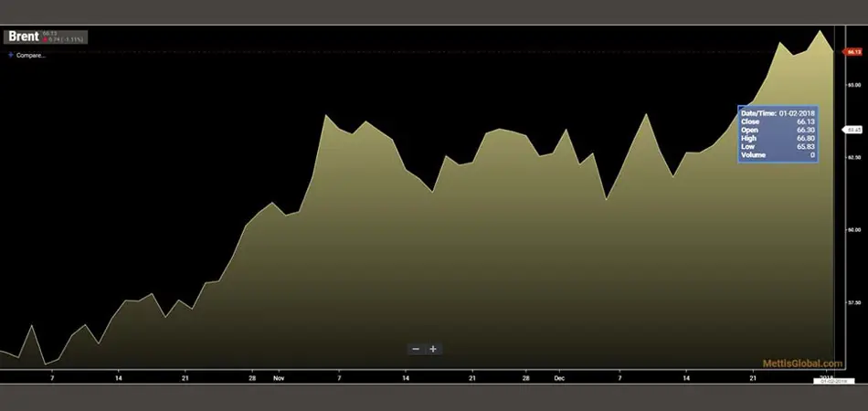Zoom out with the minus button
Image resolution: width=868 pixels, height=411 pixels.
(416, 349)
